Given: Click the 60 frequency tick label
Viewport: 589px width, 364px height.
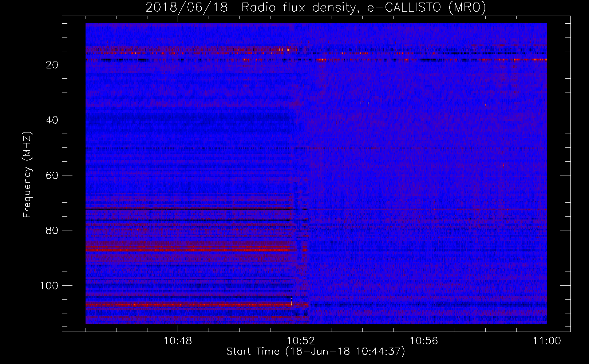Looking at the screenshot, I should (52, 175).
